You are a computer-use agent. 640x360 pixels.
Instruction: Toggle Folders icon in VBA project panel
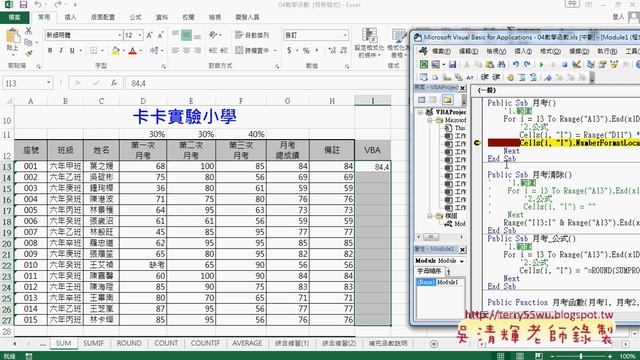(x=447, y=100)
